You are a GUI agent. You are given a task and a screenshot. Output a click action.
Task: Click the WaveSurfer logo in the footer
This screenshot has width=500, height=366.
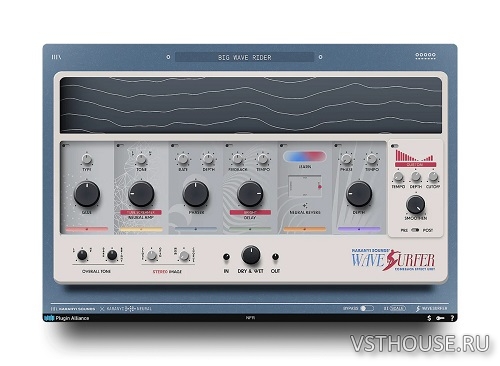[x=432, y=308]
